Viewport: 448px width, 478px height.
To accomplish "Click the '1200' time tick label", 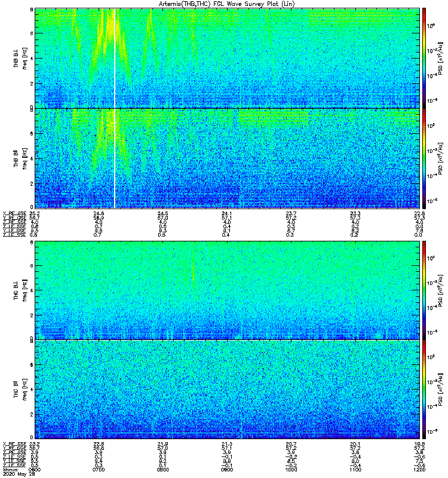I will (419, 470).
